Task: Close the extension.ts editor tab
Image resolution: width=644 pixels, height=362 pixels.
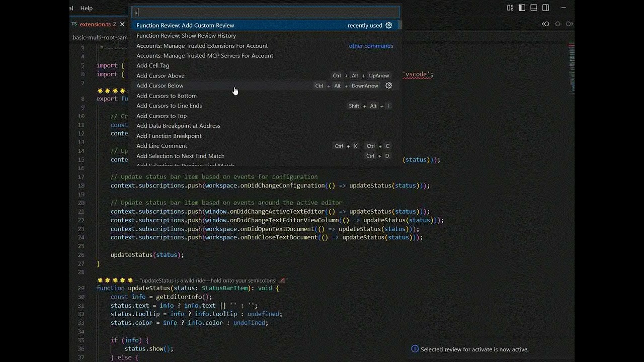Action: 122,24
